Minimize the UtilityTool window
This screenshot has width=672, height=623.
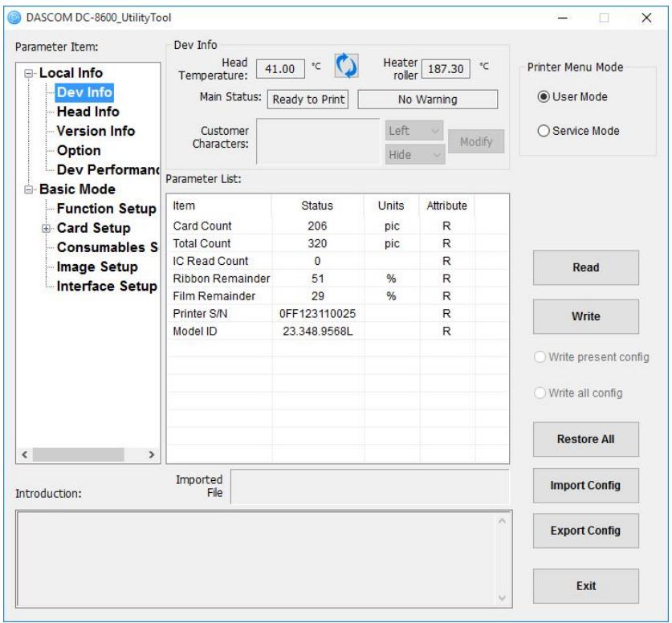pos(563,18)
